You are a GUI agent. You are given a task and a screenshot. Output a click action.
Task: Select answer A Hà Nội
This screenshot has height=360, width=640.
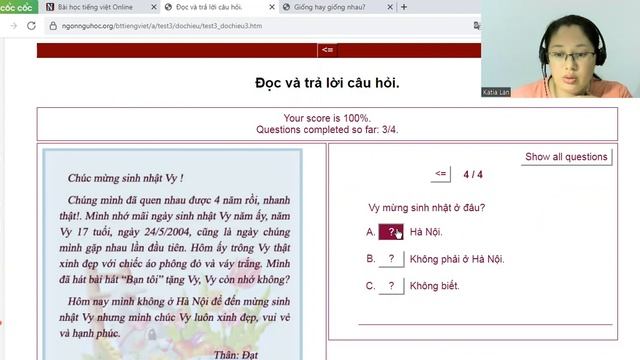[x=391, y=232]
